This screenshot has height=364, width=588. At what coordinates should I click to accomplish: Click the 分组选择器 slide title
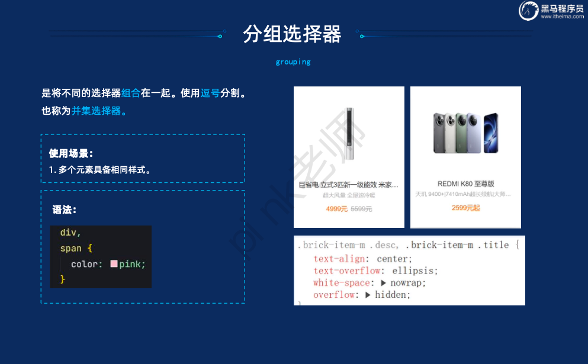(x=292, y=34)
